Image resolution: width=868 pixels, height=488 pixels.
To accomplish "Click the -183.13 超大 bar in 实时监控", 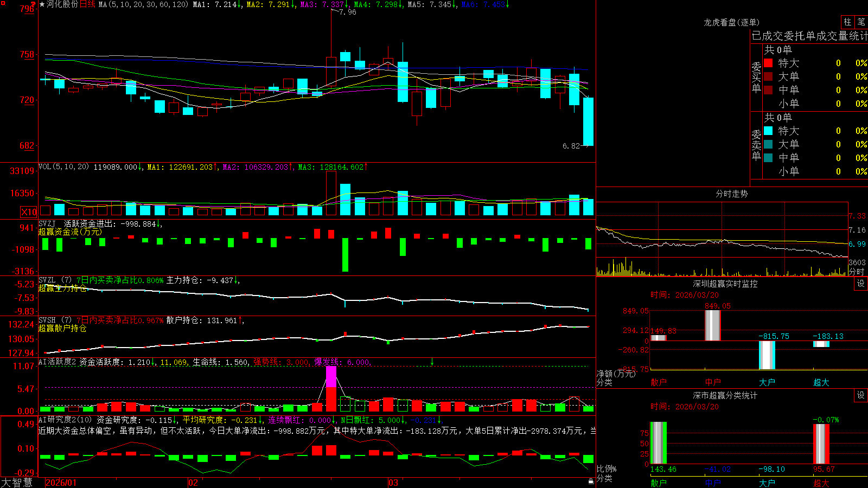I will tap(821, 344).
